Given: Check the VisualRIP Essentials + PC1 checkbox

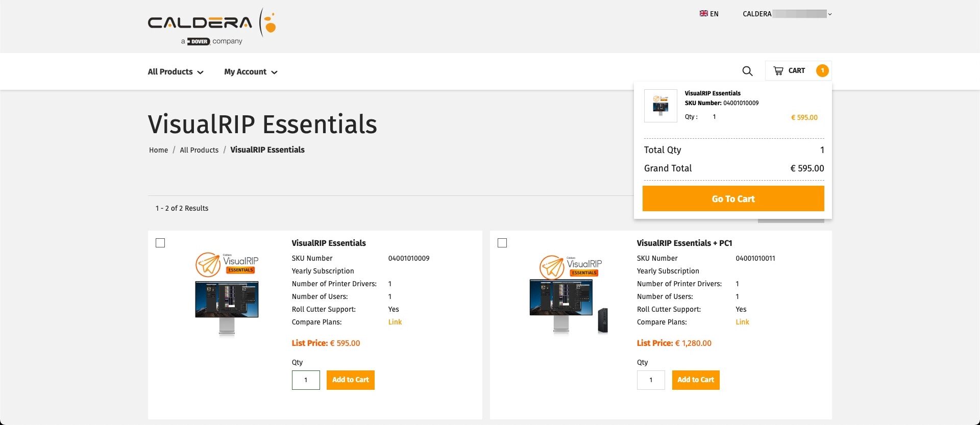Looking at the screenshot, I should 502,243.
